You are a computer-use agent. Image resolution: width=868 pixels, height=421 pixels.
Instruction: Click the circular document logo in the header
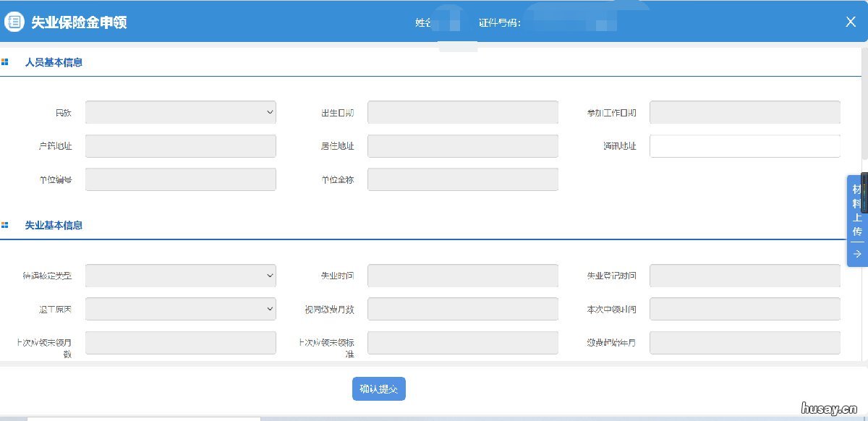pos(14,21)
